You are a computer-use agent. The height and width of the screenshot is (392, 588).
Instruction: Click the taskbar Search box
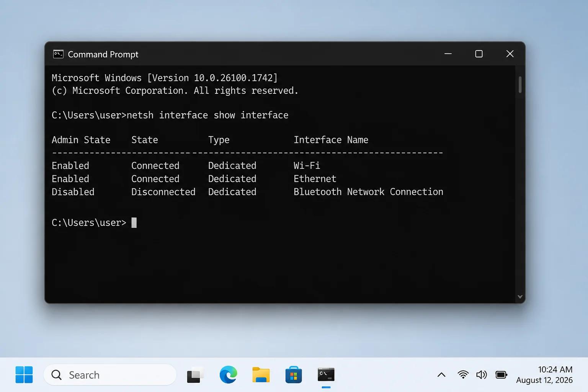[x=110, y=375]
